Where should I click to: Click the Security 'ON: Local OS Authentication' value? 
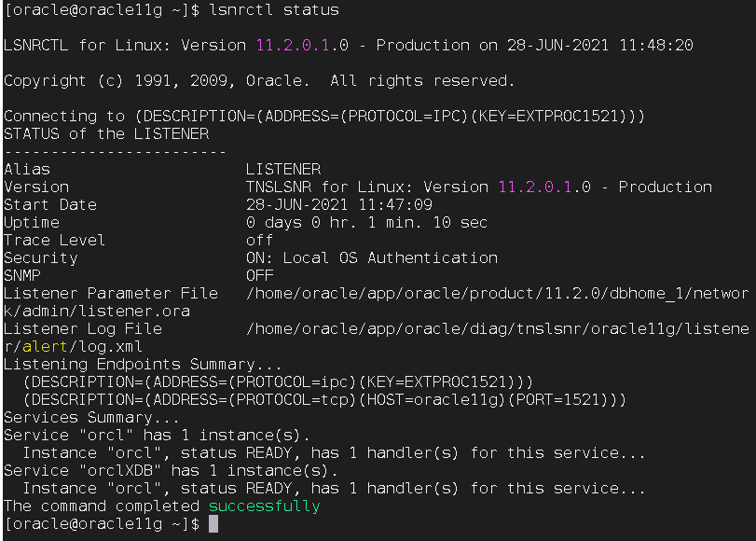pyautogui.click(x=372, y=257)
